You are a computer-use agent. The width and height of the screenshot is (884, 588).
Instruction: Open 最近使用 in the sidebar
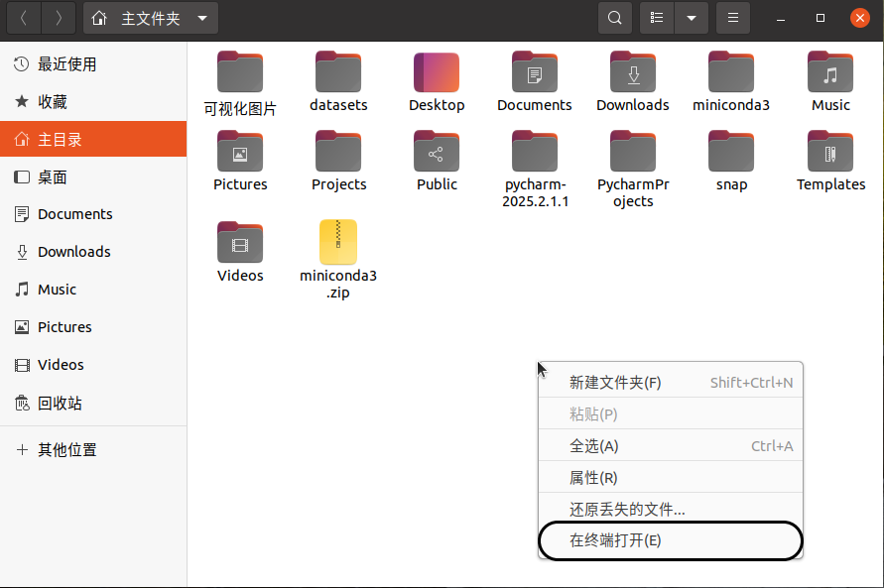93,64
